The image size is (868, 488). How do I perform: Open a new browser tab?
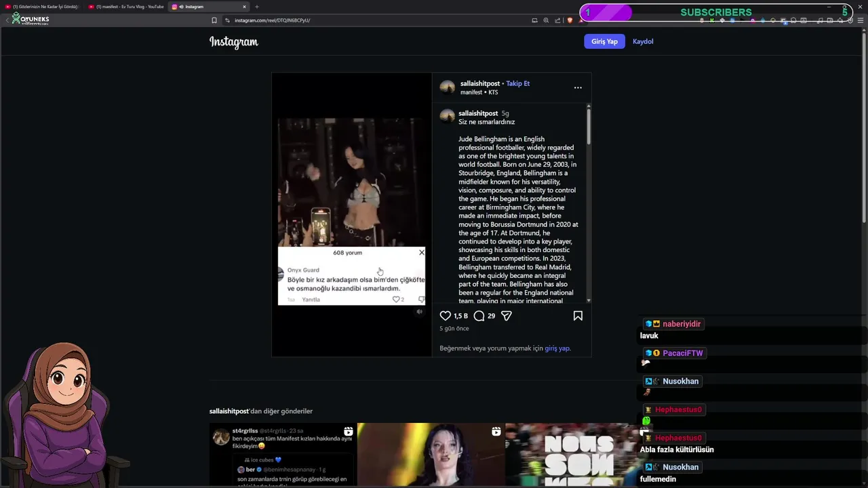[257, 7]
